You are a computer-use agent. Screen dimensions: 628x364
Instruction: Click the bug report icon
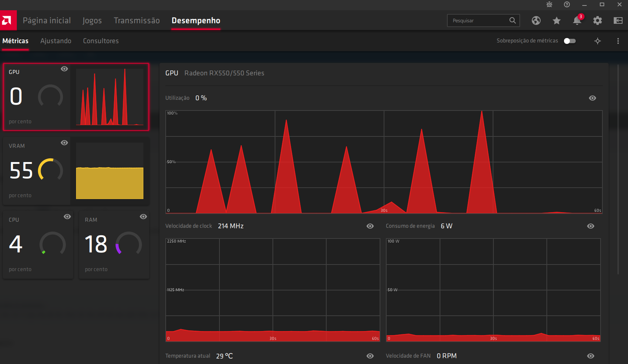pyautogui.click(x=549, y=4)
